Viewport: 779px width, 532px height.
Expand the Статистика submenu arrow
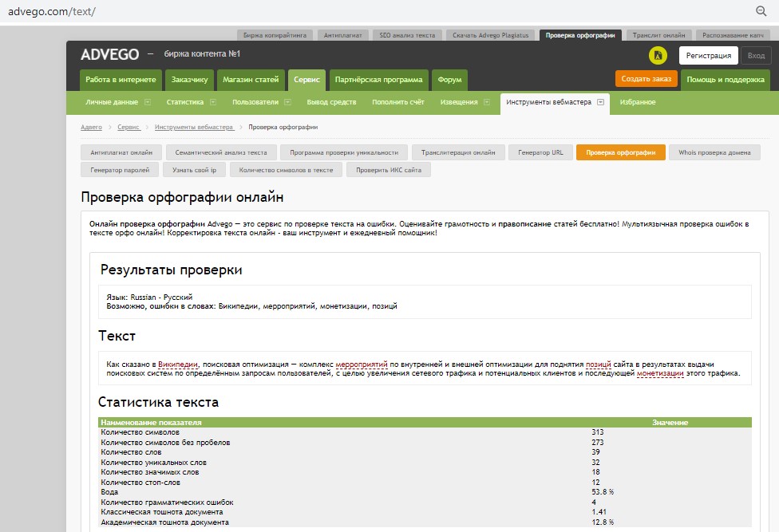pyautogui.click(x=212, y=102)
